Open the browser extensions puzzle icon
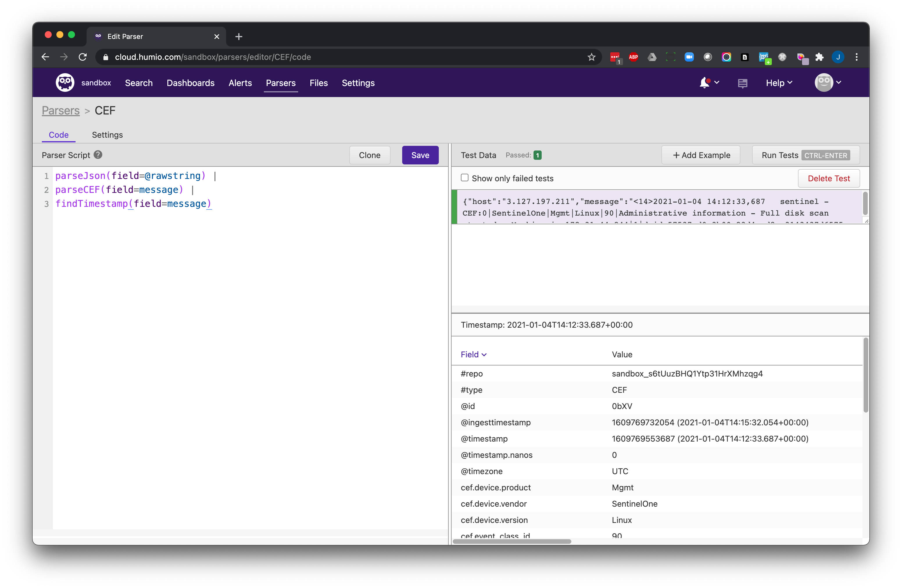 (819, 57)
